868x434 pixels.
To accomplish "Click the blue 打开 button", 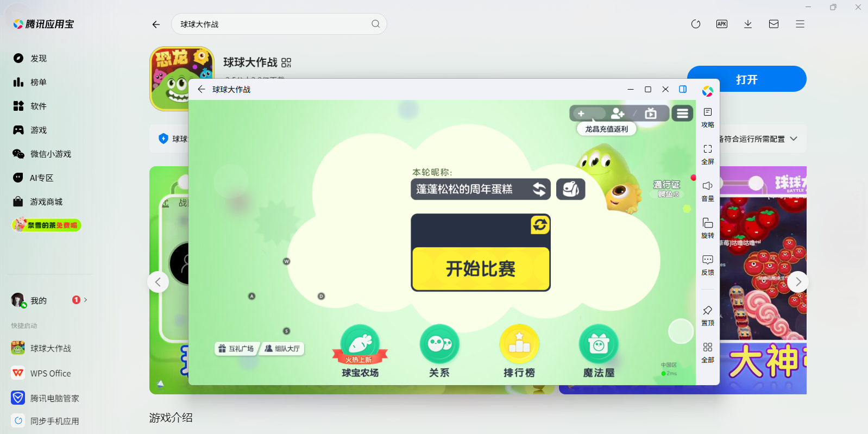I will (746, 79).
